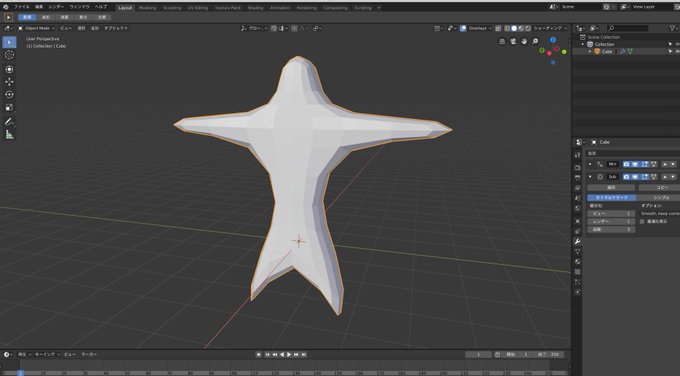The height and width of the screenshot is (376, 680).
Task: Open the レンダー menu
Action: click(56, 7)
